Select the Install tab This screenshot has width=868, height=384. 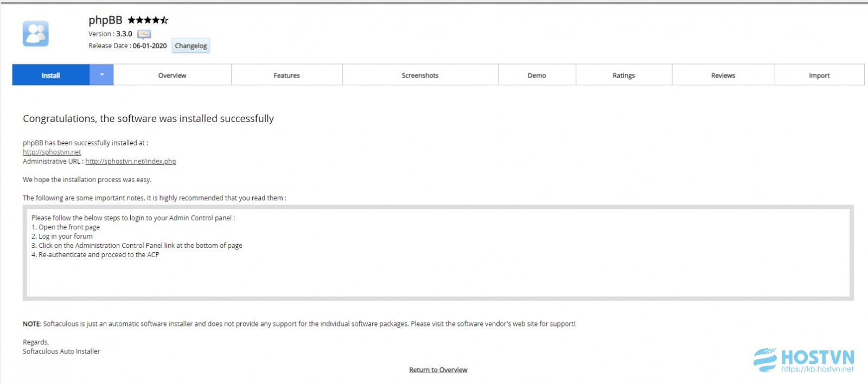(51, 75)
